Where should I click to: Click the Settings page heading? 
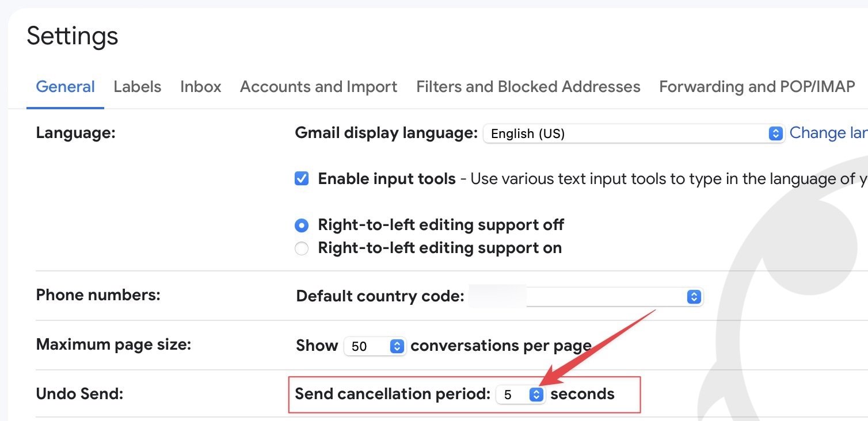pos(73,36)
